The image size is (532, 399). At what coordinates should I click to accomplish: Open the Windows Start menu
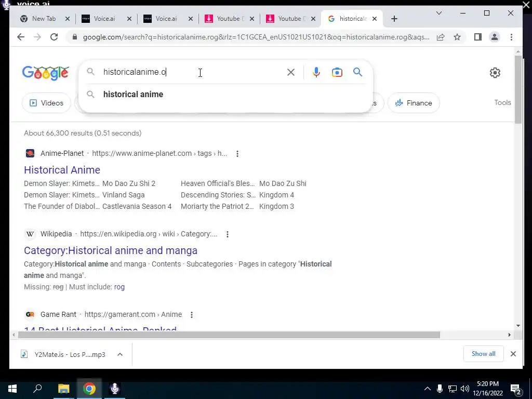12,389
